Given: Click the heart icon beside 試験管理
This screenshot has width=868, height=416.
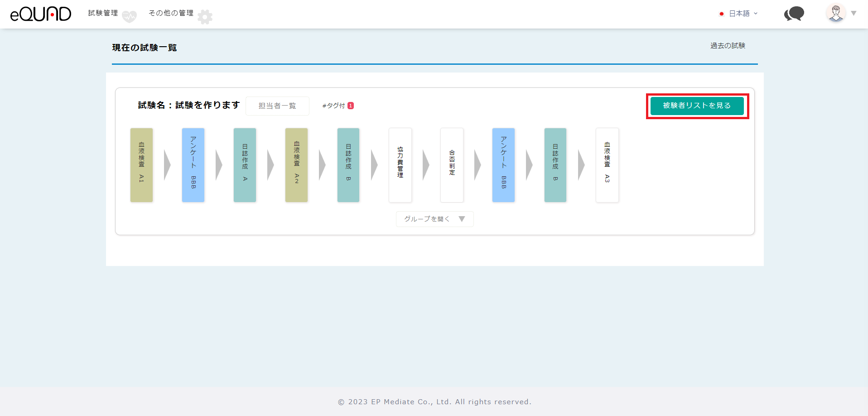Looking at the screenshot, I should pos(130,17).
